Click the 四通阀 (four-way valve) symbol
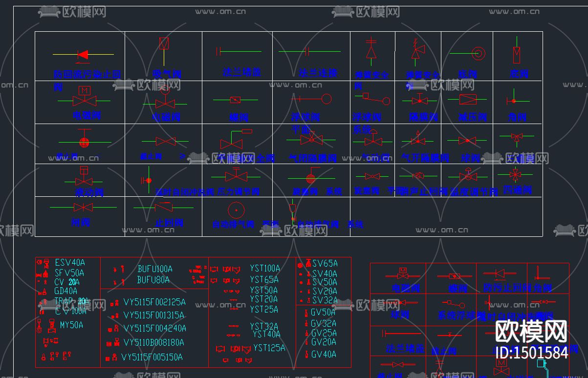This screenshot has height=378, width=588. pyautogui.click(x=516, y=174)
